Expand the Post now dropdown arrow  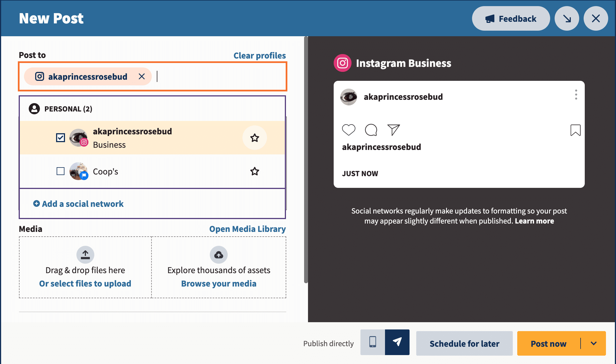pos(594,343)
